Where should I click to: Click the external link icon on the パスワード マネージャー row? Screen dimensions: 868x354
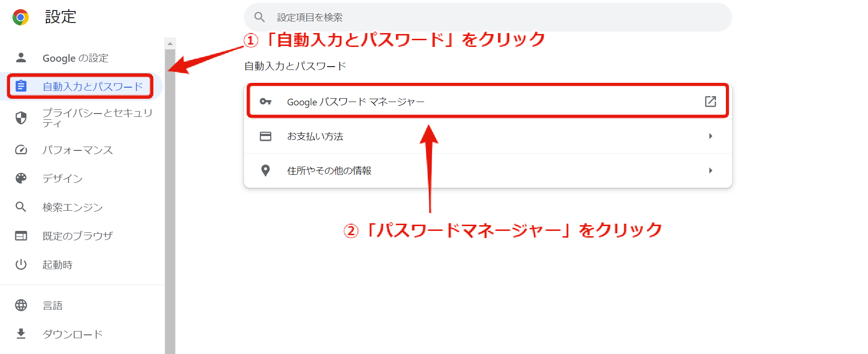tap(711, 102)
